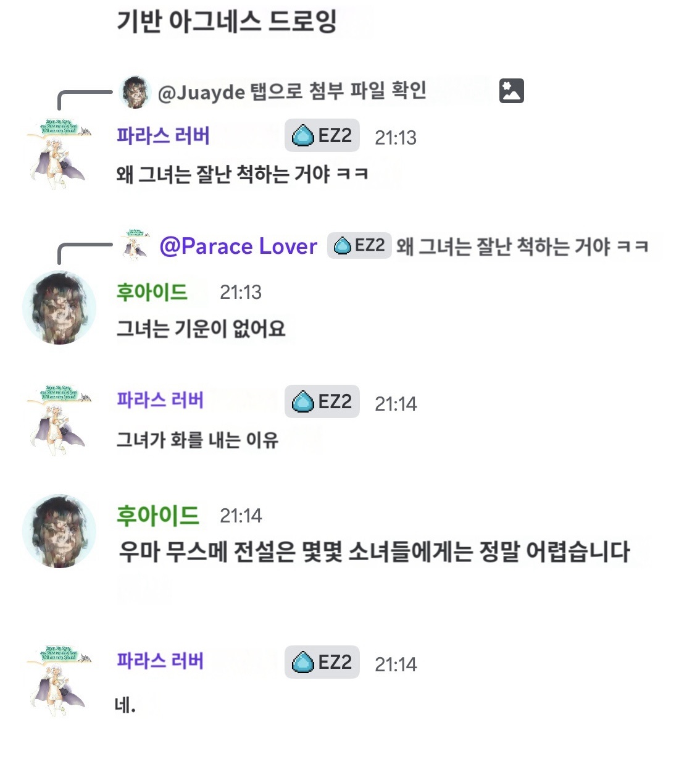Click EZ2 badge beside the @Parace Lover mention

click(359, 246)
